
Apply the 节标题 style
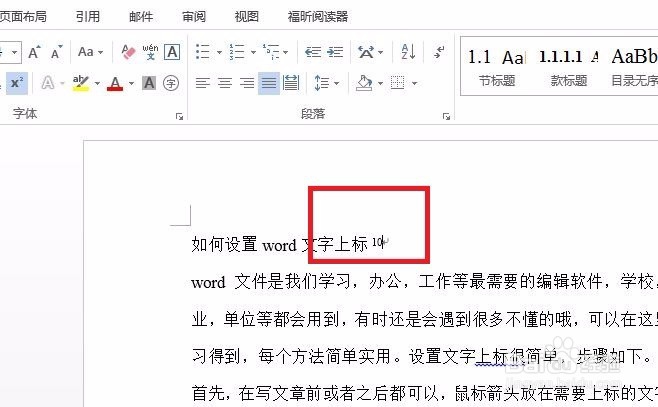[x=497, y=67]
